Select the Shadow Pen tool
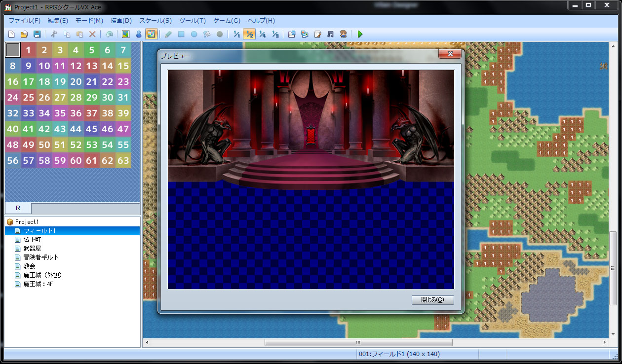 pos(220,35)
